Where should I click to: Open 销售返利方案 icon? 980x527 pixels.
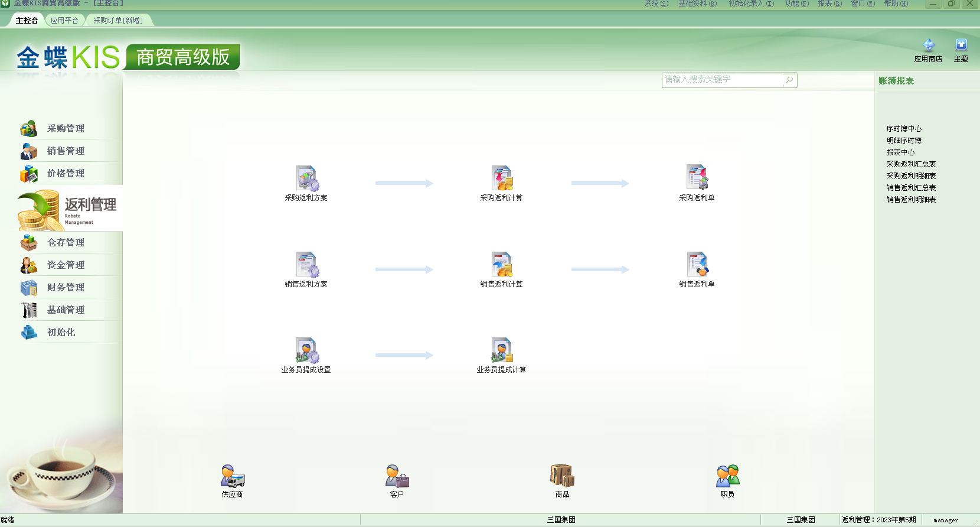(x=307, y=264)
